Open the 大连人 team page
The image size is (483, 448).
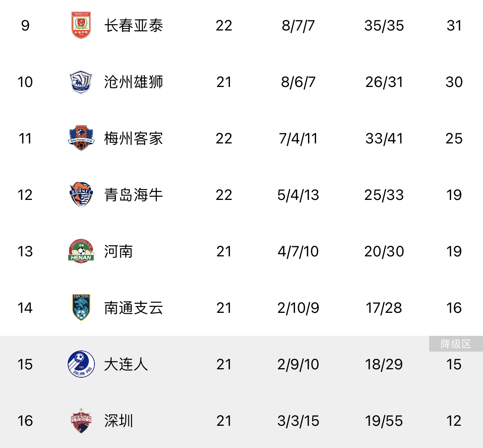point(126,364)
